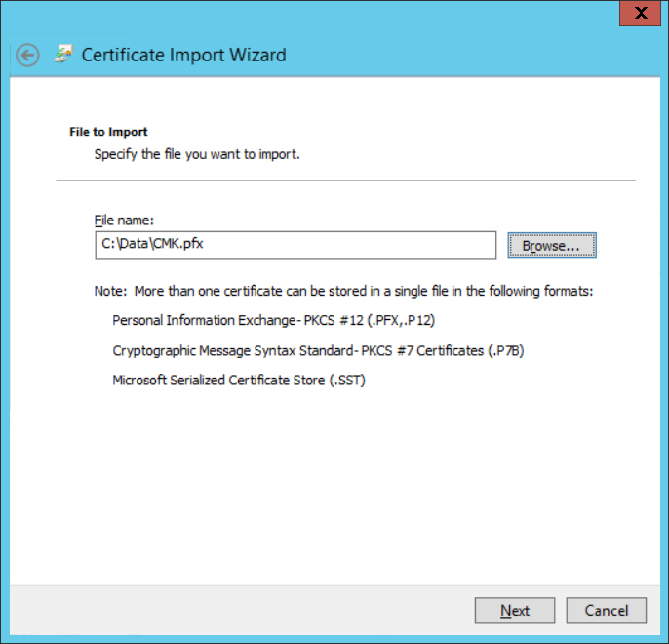Click the Cryptographic Message Syntax Standard line

pos(325,350)
